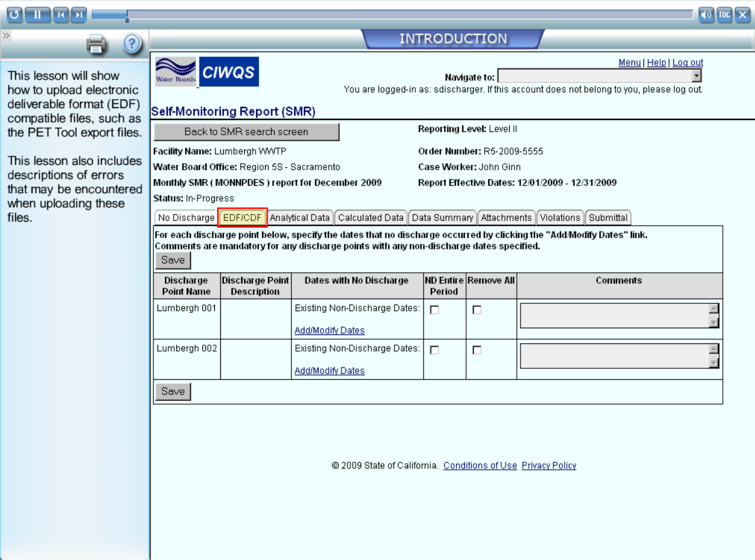Open the Calculated Data tab
This screenshot has height=560, width=755.
pos(371,218)
